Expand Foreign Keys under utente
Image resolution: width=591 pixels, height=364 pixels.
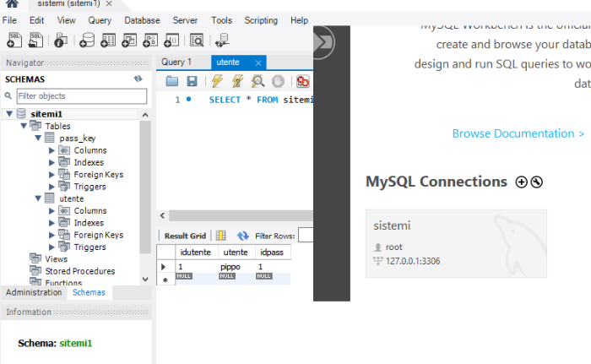52,235
